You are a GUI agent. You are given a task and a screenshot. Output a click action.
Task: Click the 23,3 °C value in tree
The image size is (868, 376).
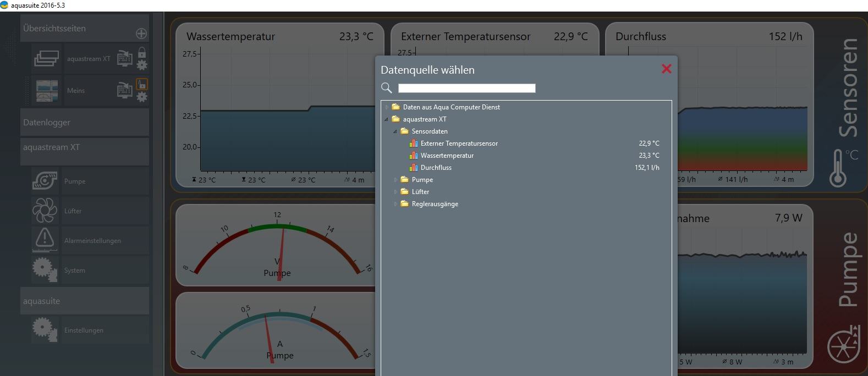649,156
